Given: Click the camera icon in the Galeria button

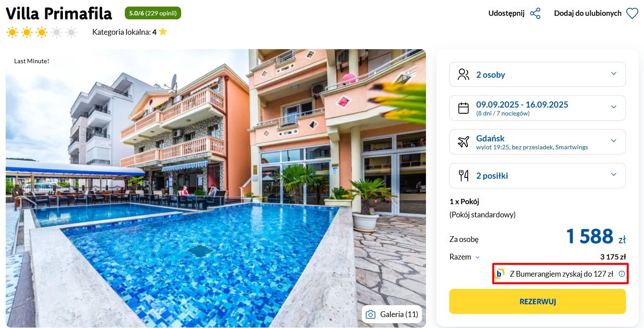Looking at the screenshot, I should coord(371,314).
